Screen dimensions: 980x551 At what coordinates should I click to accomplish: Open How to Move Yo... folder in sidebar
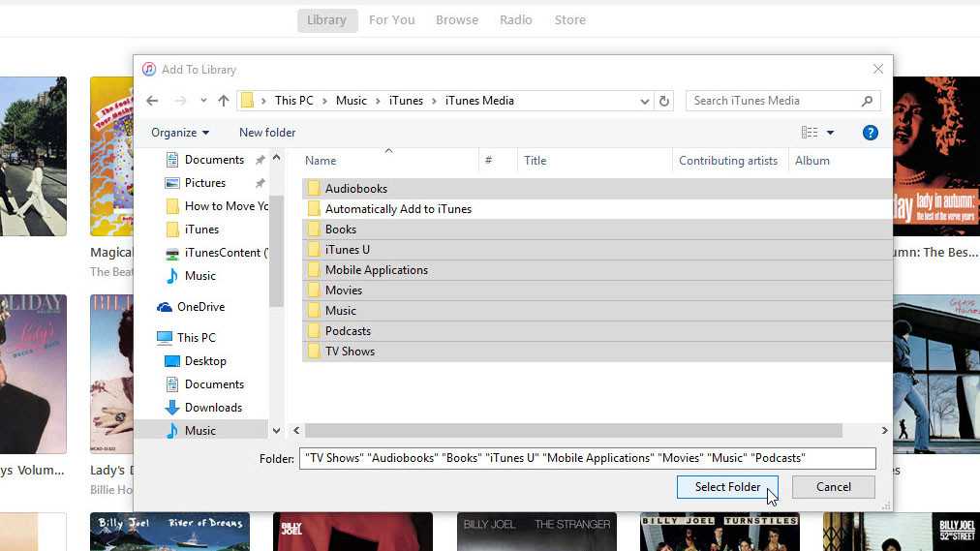pos(216,206)
